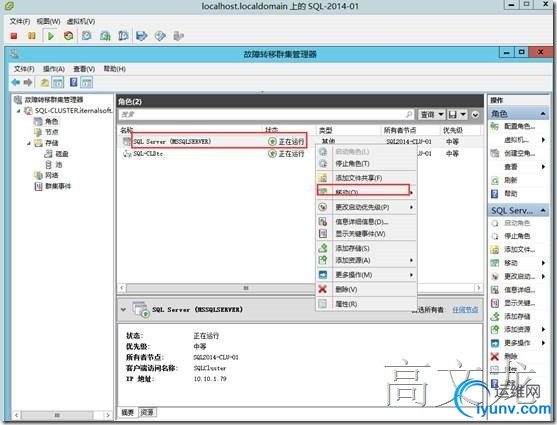Click the 任何节点 link
This screenshot has height=425, width=557.
(465, 310)
